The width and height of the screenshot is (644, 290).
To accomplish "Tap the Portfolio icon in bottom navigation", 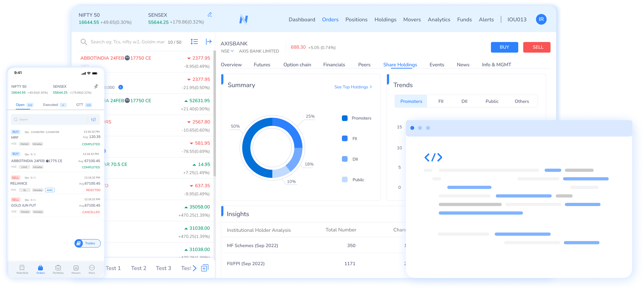I will (x=58, y=268).
